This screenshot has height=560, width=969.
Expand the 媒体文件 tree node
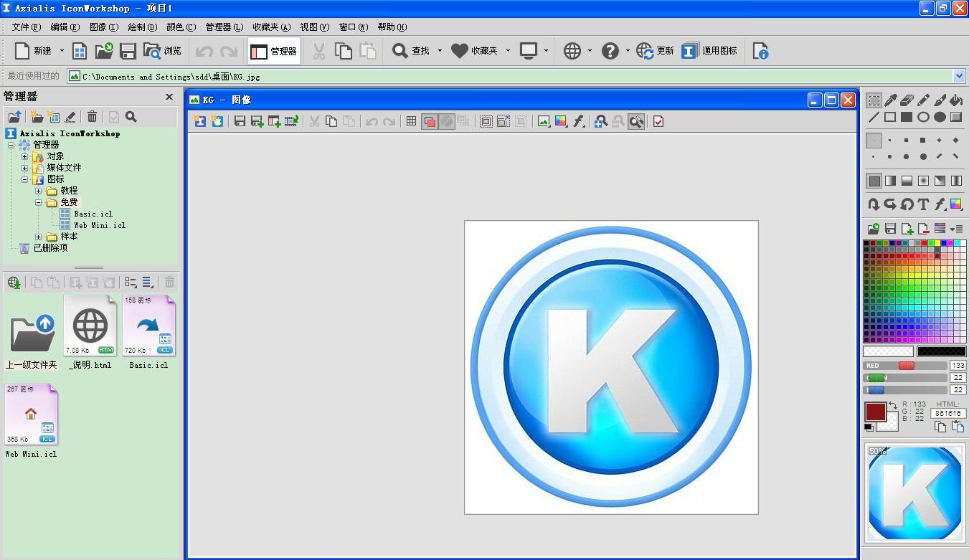point(25,168)
